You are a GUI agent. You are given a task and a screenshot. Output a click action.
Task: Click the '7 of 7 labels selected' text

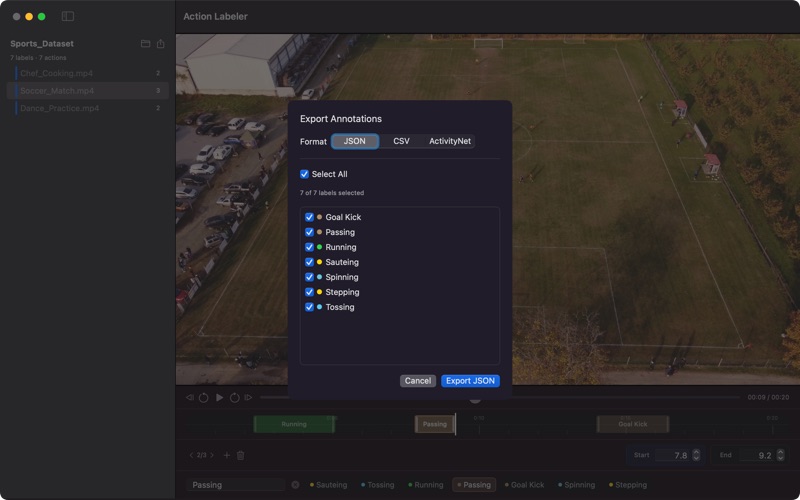(x=332, y=193)
